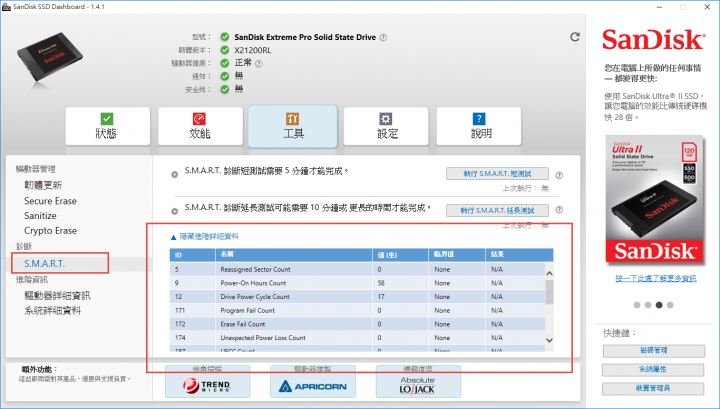The height and width of the screenshot is (409, 720).
Task: Click the S.M.A.R.T. extended test bullet icon
Action: [x=174, y=211]
